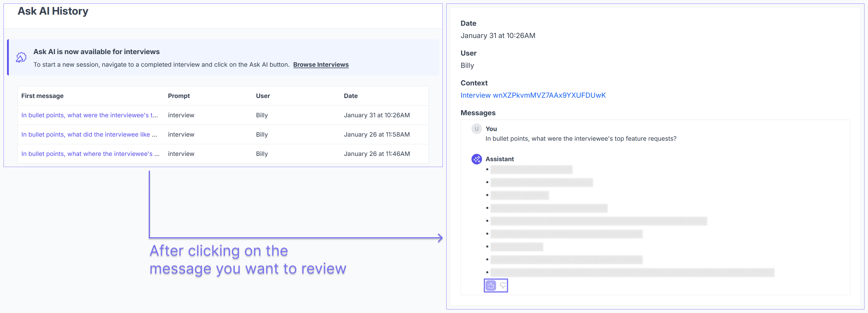Click the Messages section label
Image resolution: width=868 pixels, height=313 pixels.
(478, 113)
